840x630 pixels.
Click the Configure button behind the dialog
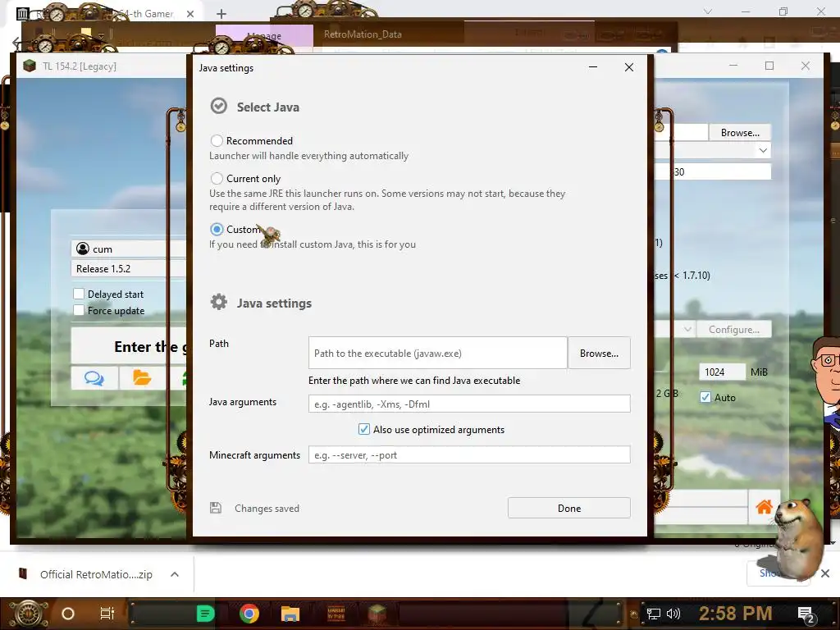coord(734,330)
